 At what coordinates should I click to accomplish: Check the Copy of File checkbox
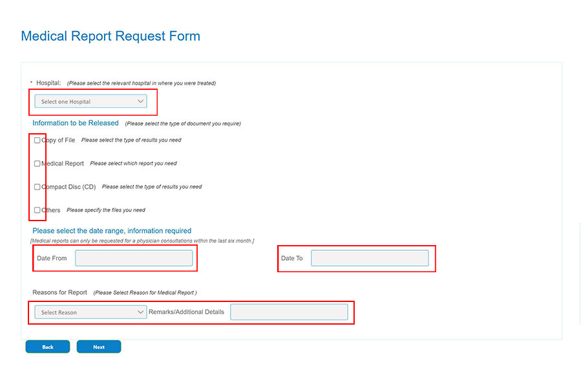[x=37, y=140]
